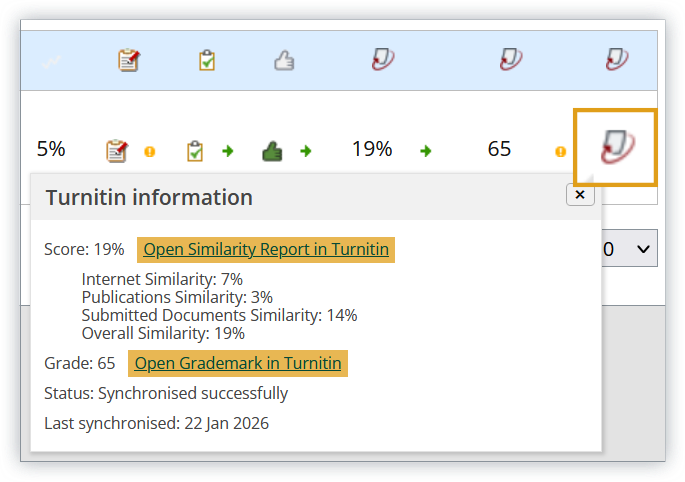Click the Publications Similarity: 3% line
685x482 pixels.
(x=177, y=297)
